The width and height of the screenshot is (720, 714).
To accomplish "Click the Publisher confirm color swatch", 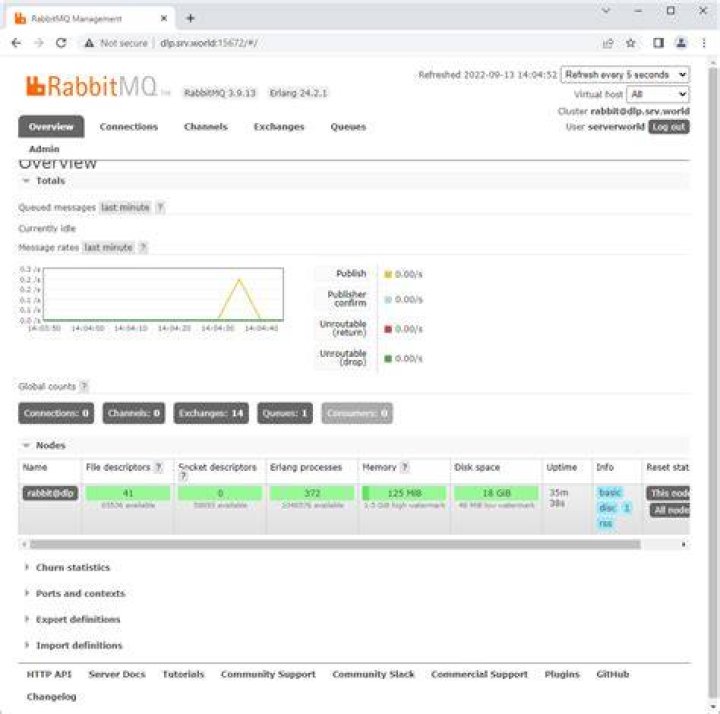I will coord(388,299).
